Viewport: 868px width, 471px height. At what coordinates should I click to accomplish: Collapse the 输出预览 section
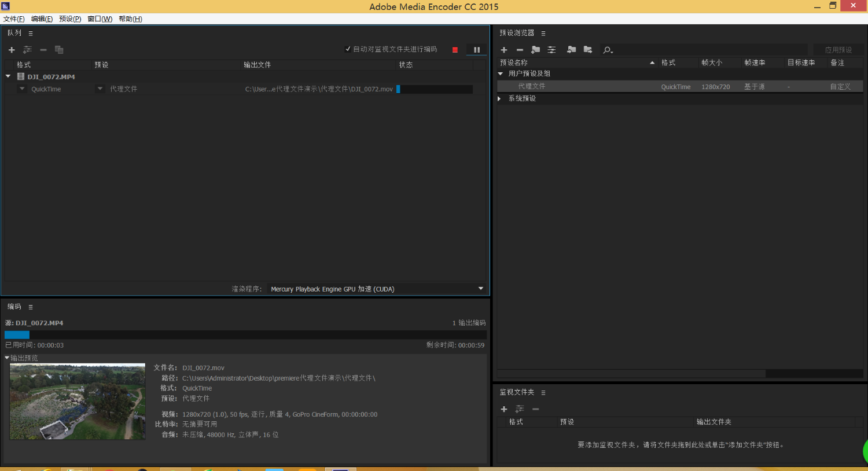7,358
